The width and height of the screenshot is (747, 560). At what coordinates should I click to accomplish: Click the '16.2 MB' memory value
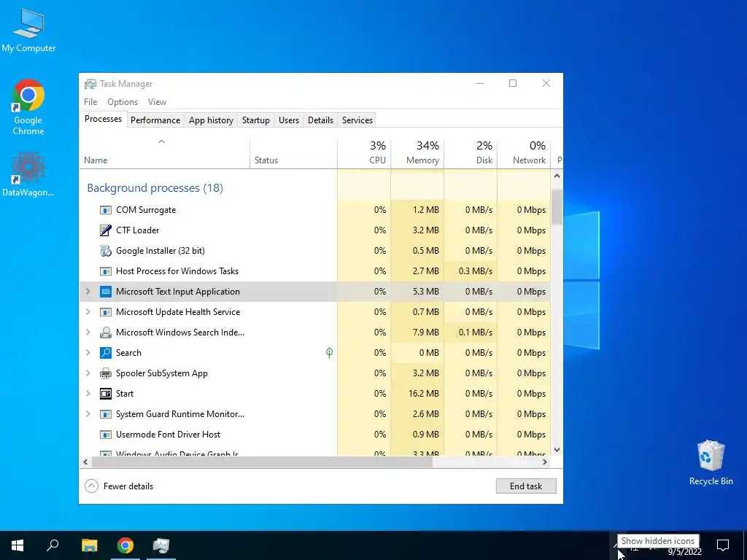[424, 394]
